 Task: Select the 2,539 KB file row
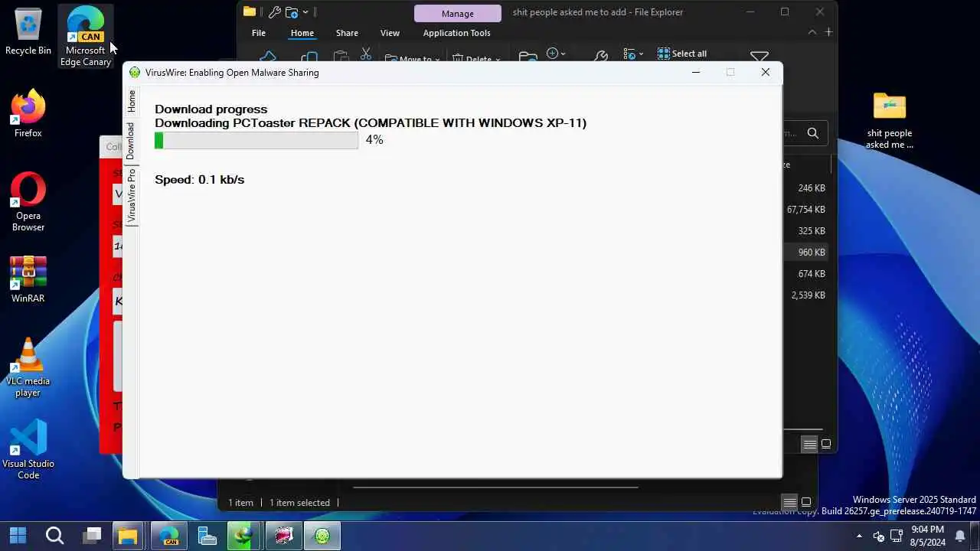point(805,295)
